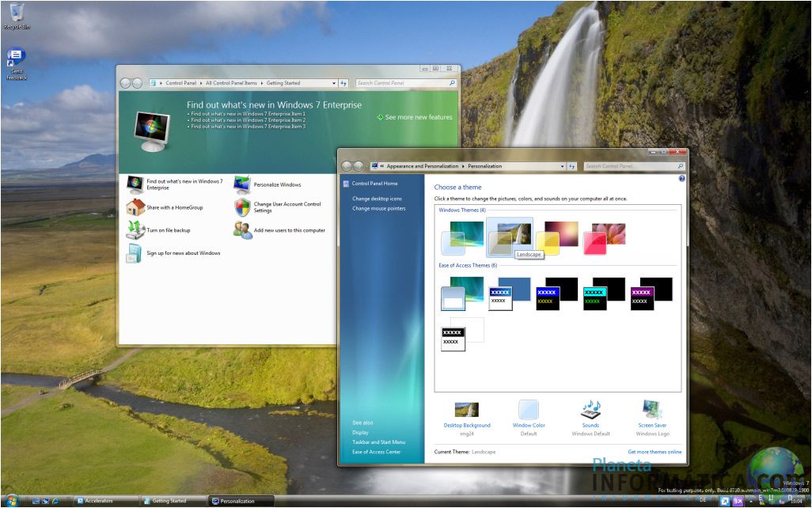Click search box in Personalization window
Viewport: 812px width, 508px height.
click(x=635, y=166)
